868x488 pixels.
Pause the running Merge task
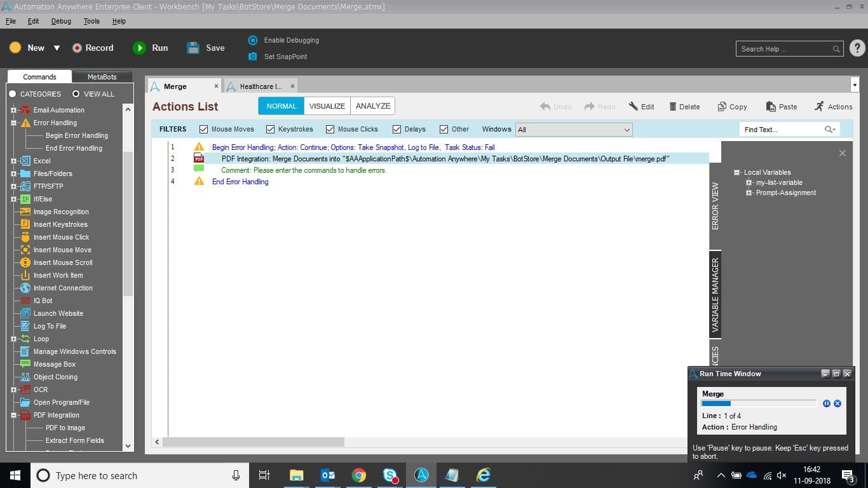pos(827,403)
